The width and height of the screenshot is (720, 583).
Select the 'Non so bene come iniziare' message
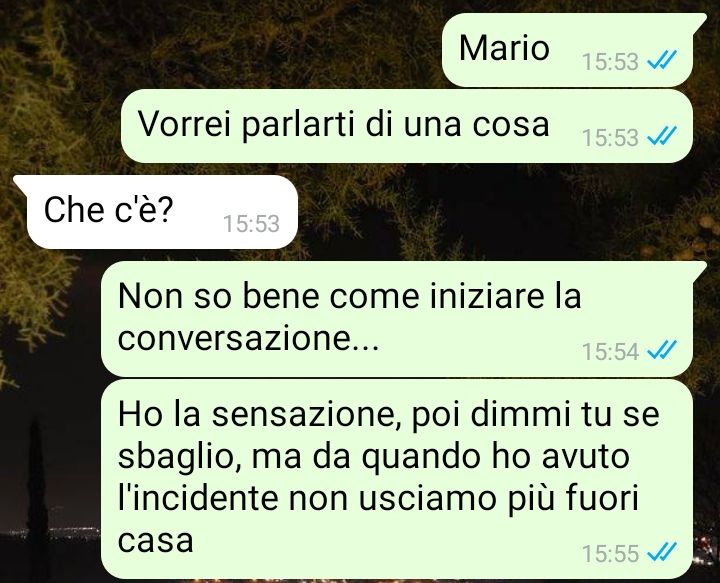click(399, 319)
